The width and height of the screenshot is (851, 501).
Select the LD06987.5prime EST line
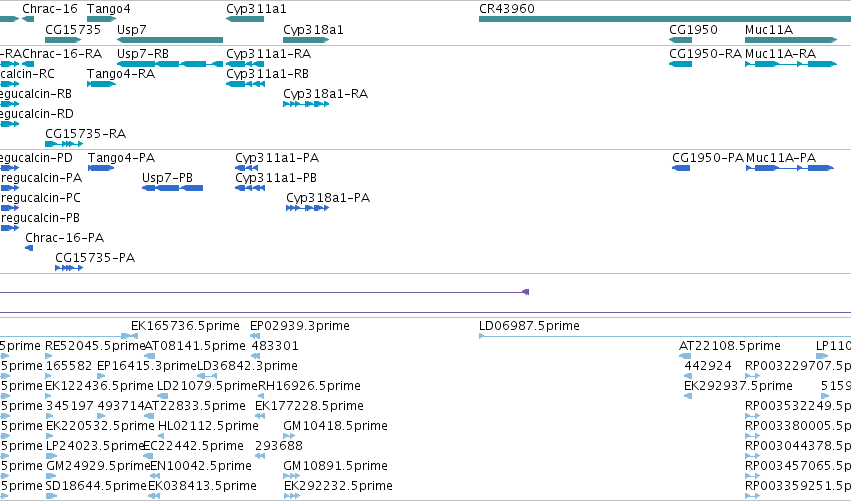point(665,337)
